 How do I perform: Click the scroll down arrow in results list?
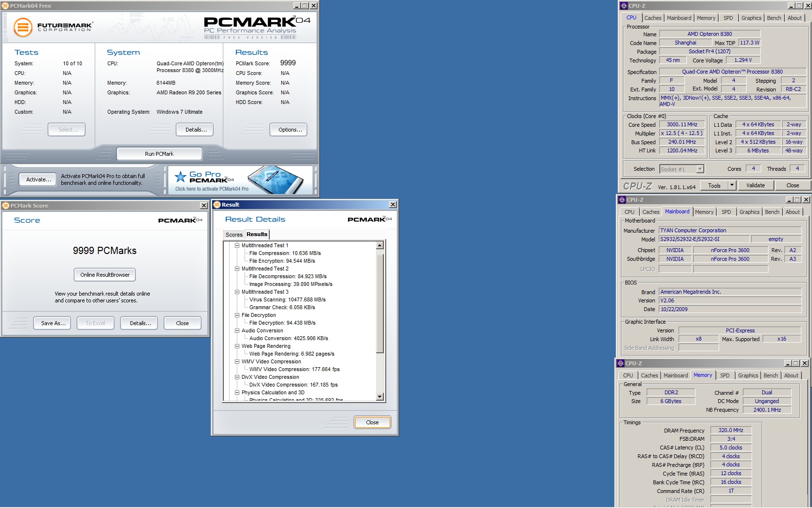(x=380, y=397)
